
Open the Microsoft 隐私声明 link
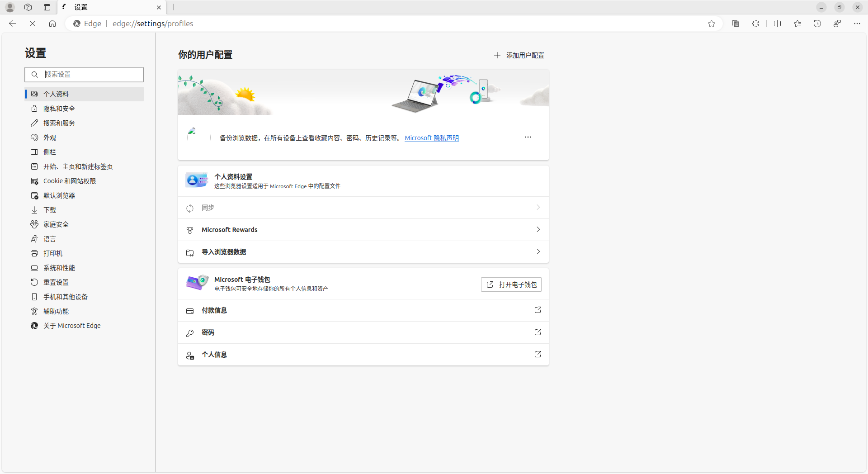pyautogui.click(x=431, y=138)
